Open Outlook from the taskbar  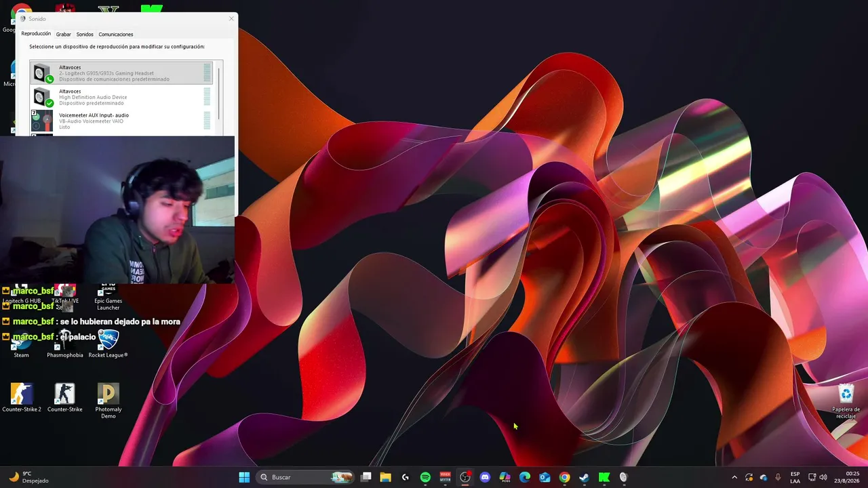[545, 477]
